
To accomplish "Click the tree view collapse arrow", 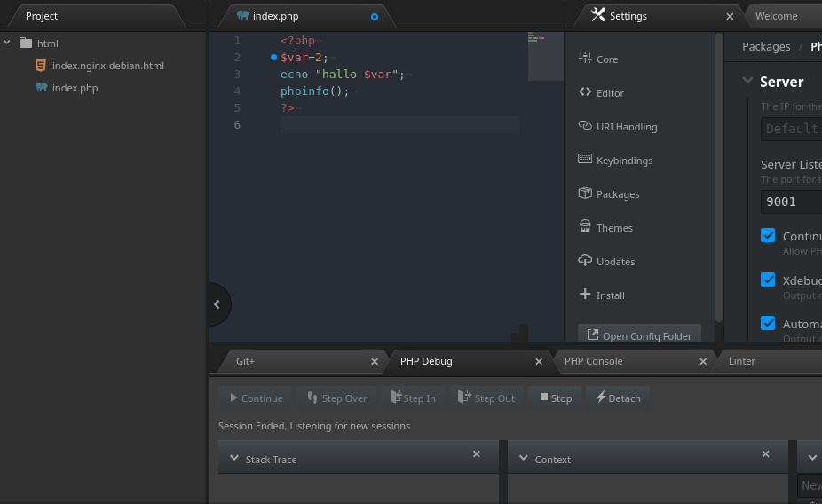I will tap(217, 304).
